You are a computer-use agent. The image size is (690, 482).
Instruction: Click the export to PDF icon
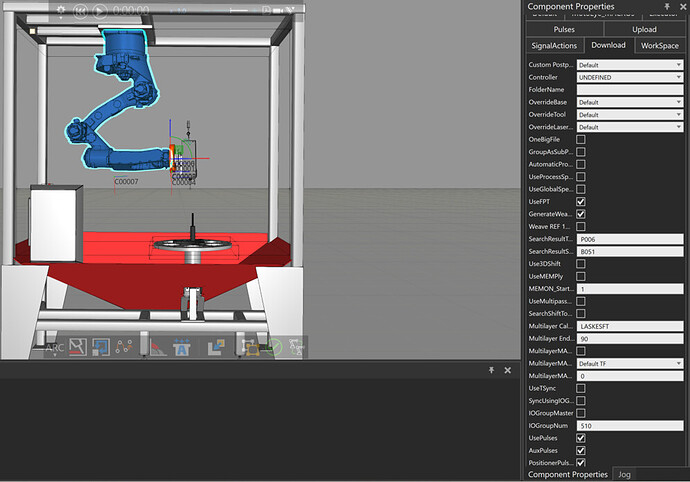266,11
